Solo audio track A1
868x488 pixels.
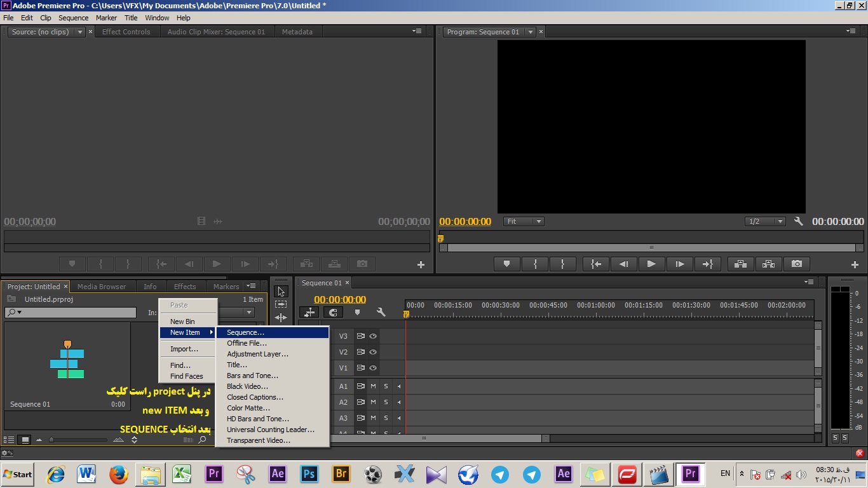[x=386, y=386]
